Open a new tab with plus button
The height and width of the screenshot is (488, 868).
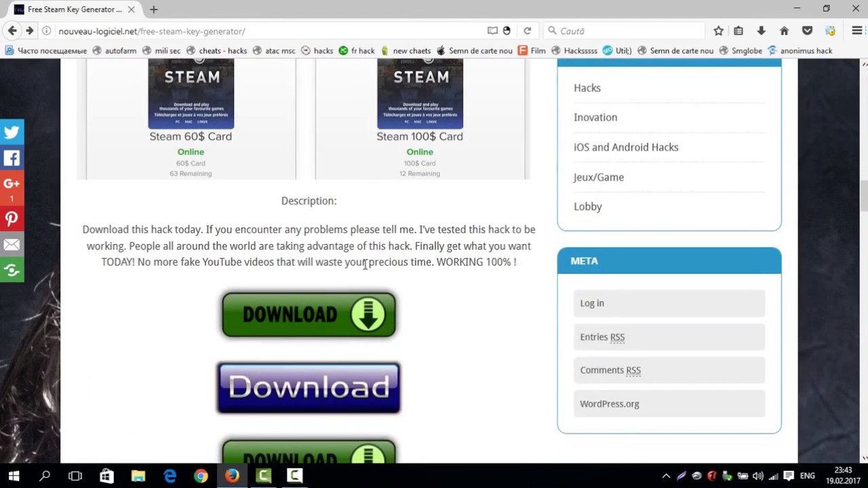154,9
